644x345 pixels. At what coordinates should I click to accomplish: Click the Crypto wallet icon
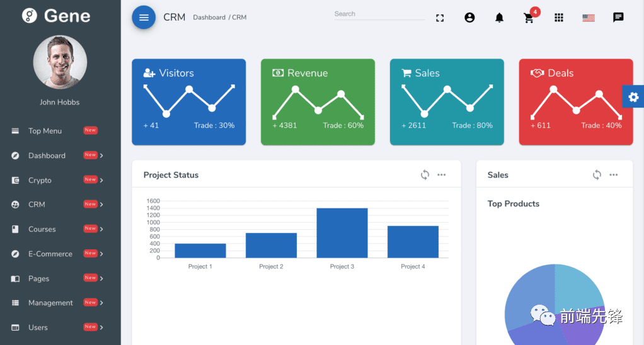coord(15,180)
